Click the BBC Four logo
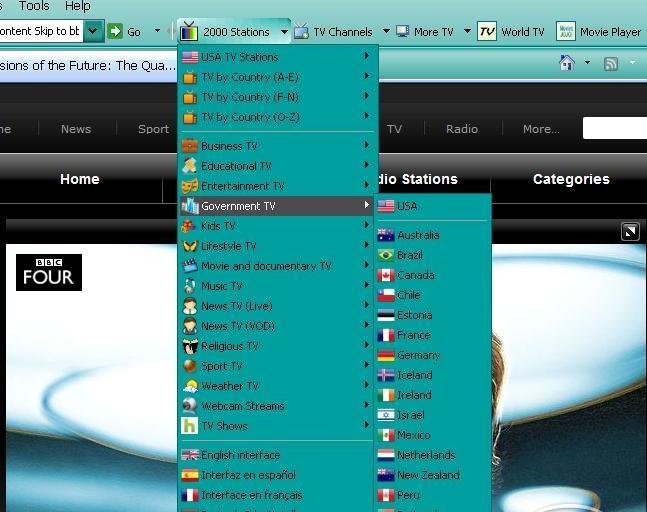The image size is (647, 512). 49,272
